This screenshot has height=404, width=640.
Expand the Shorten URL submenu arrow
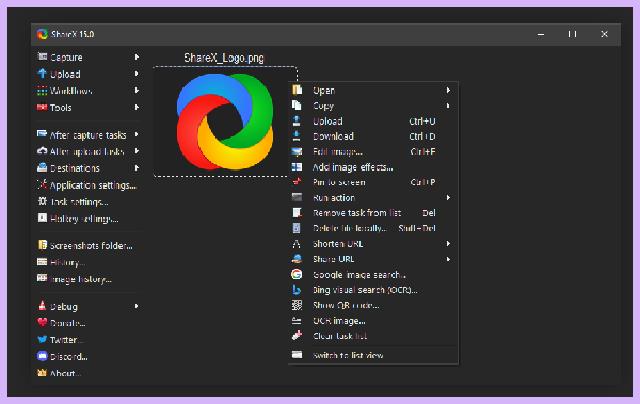click(x=448, y=244)
